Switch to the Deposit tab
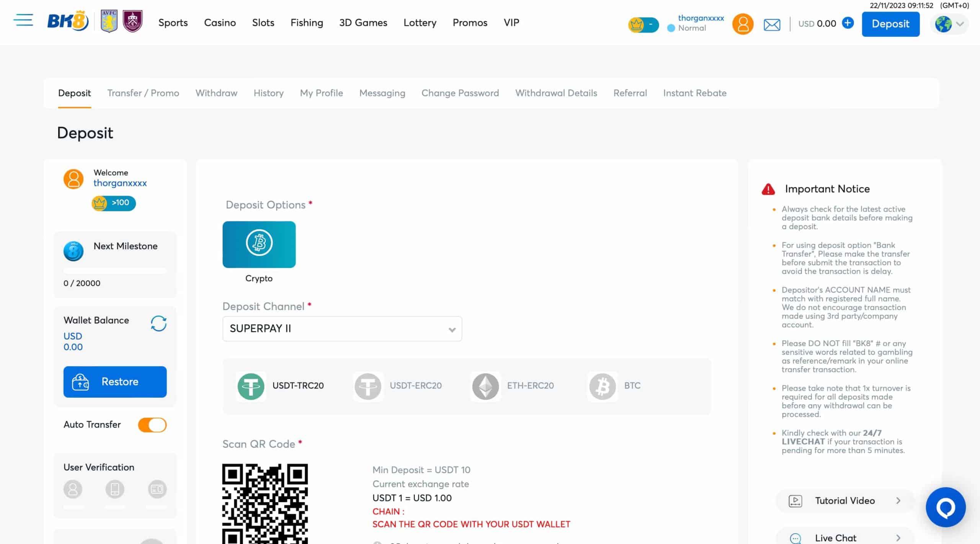Viewport: 980px width, 544px height. (x=74, y=93)
